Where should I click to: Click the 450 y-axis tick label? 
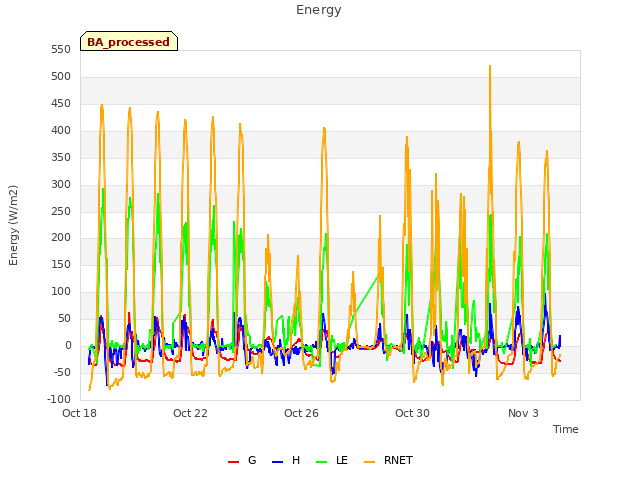tap(61, 104)
